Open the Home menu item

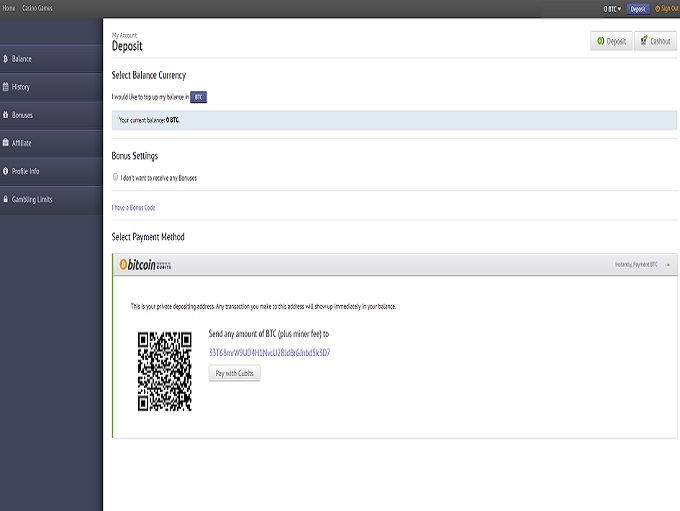click(8, 8)
